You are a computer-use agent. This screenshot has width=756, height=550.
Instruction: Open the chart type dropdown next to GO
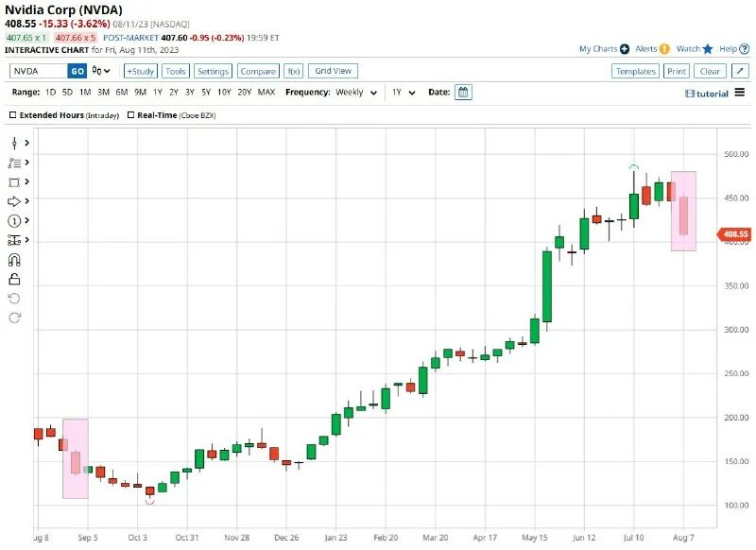[x=101, y=71]
